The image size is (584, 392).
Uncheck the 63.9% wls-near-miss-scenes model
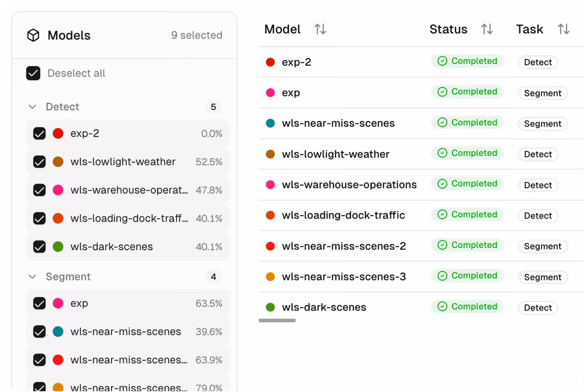click(39, 360)
